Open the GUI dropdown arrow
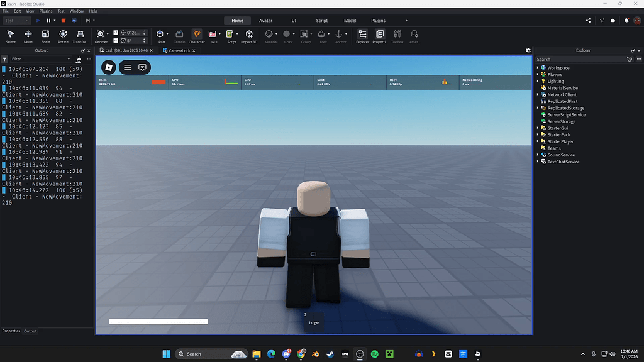Viewport: 644px width, 362px height. point(219,34)
